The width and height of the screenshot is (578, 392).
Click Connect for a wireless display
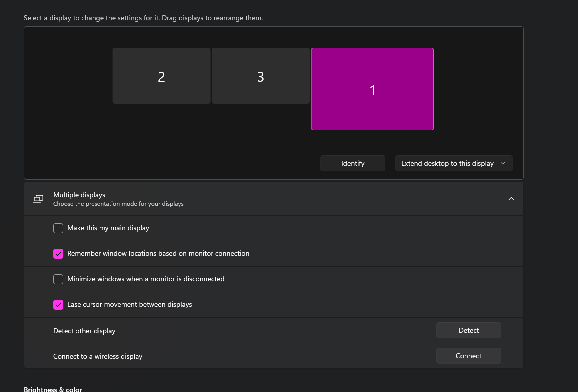click(x=468, y=356)
